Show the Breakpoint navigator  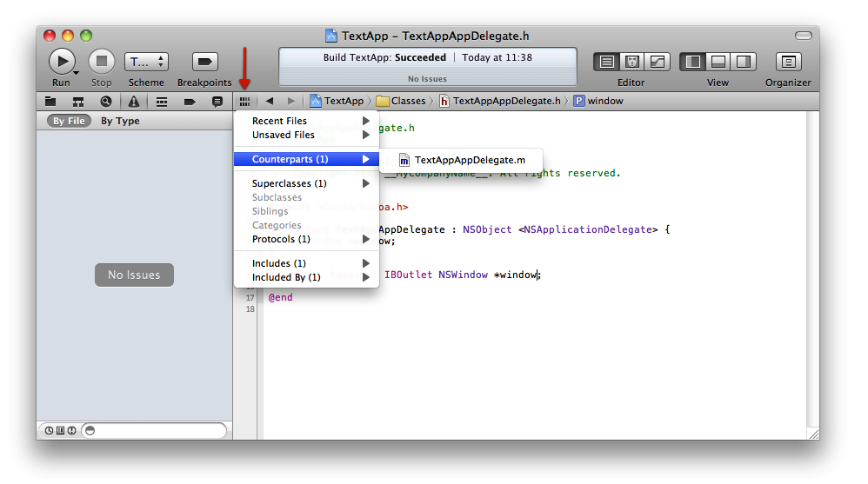(190, 101)
